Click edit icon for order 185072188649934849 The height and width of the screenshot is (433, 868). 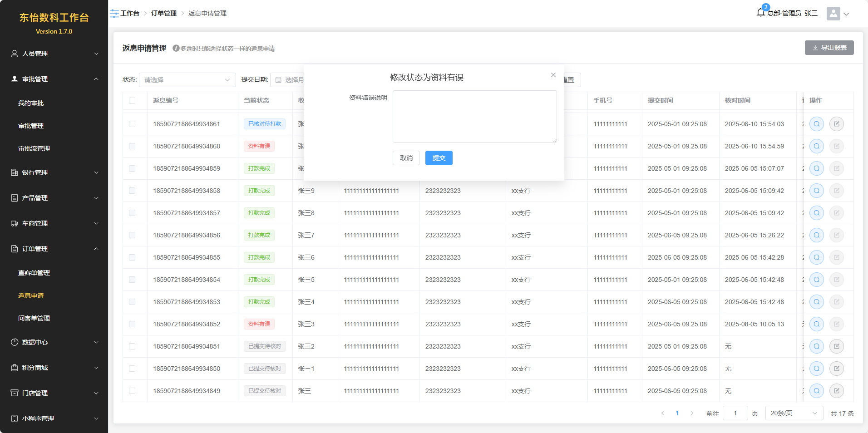[836, 391]
